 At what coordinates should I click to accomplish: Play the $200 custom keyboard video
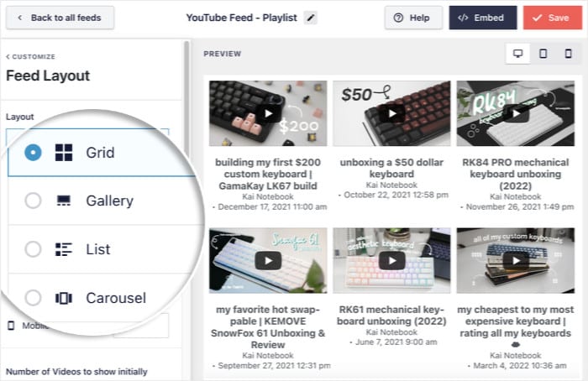[x=268, y=113]
